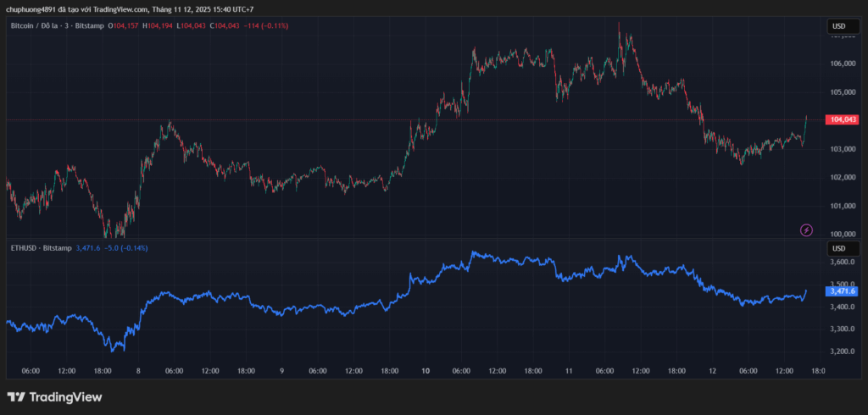Click the Bitcoin closing value C104,043
The height and width of the screenshot is (415, 868).
(224, 26)
